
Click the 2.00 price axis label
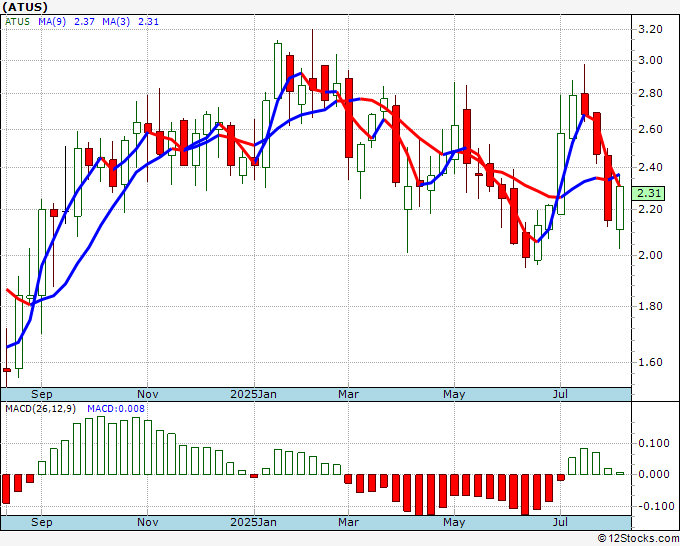click(650, 255)
